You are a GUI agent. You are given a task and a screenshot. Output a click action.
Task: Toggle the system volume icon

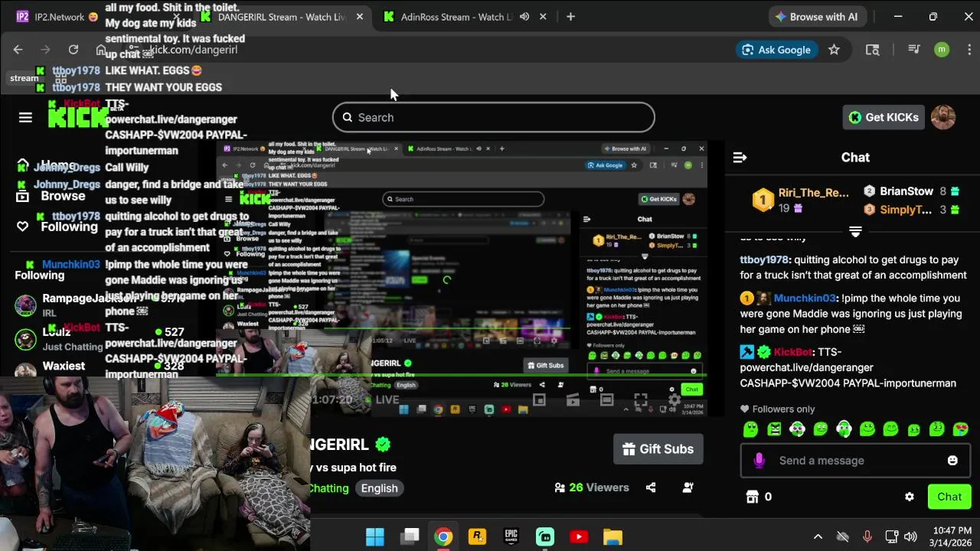(x=910, y=536)
